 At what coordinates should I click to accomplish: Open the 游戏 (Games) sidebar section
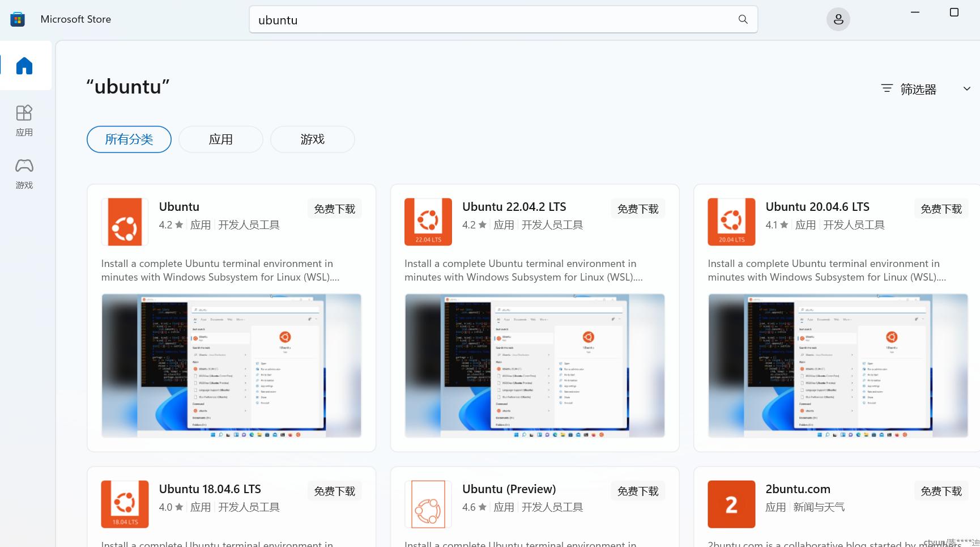click(x=24, y=173)
